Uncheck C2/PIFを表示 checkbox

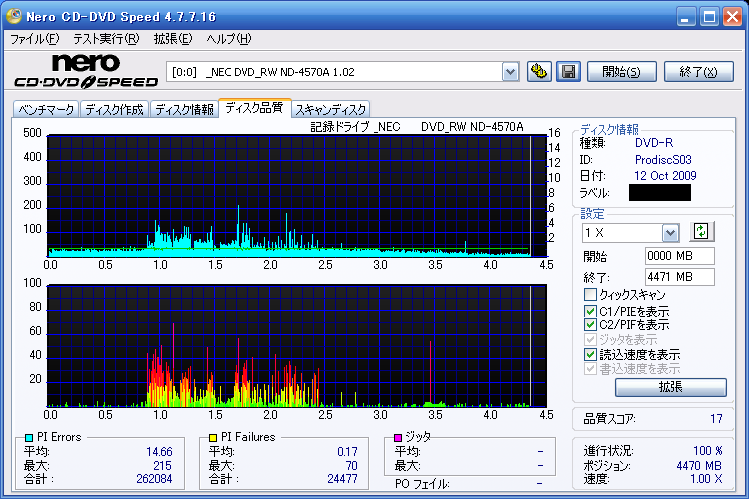coord(590,325)
